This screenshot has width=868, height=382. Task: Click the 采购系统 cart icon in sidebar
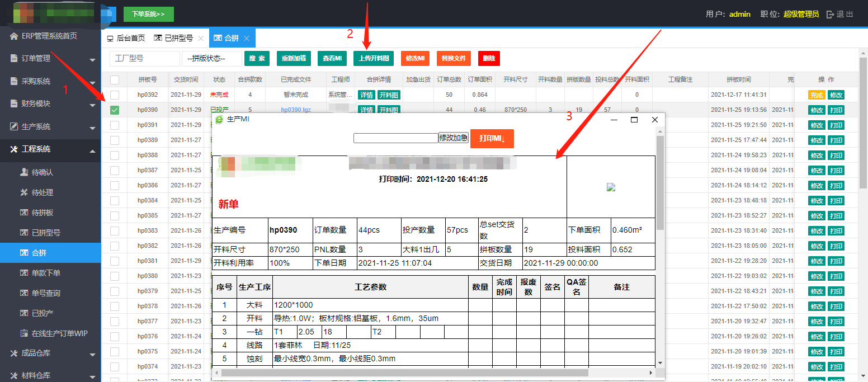(x=14, y=81)
